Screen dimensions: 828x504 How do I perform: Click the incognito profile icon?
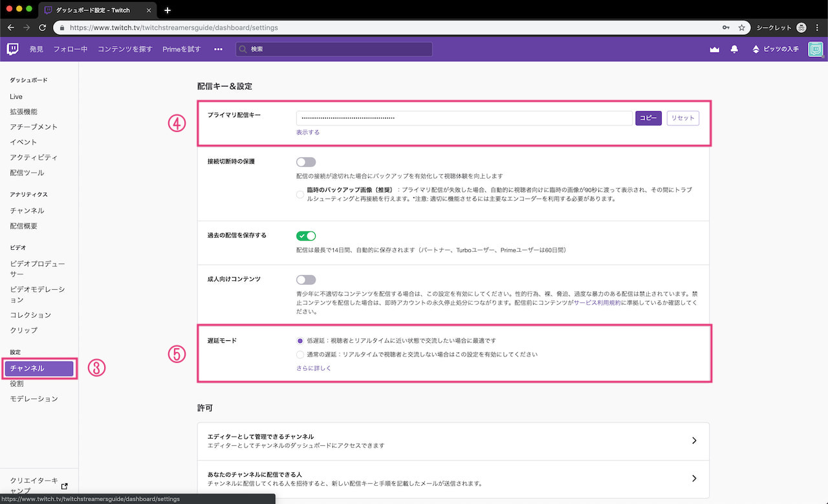point(801,28)
